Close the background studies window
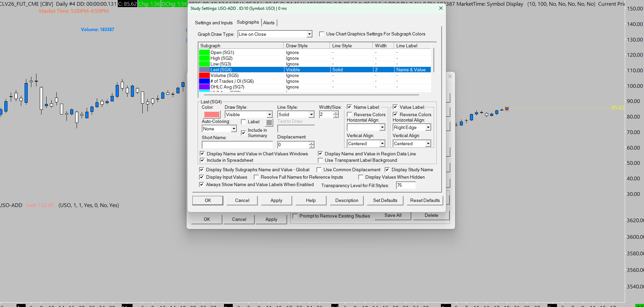Screen dimensions: 644x307 450,76
